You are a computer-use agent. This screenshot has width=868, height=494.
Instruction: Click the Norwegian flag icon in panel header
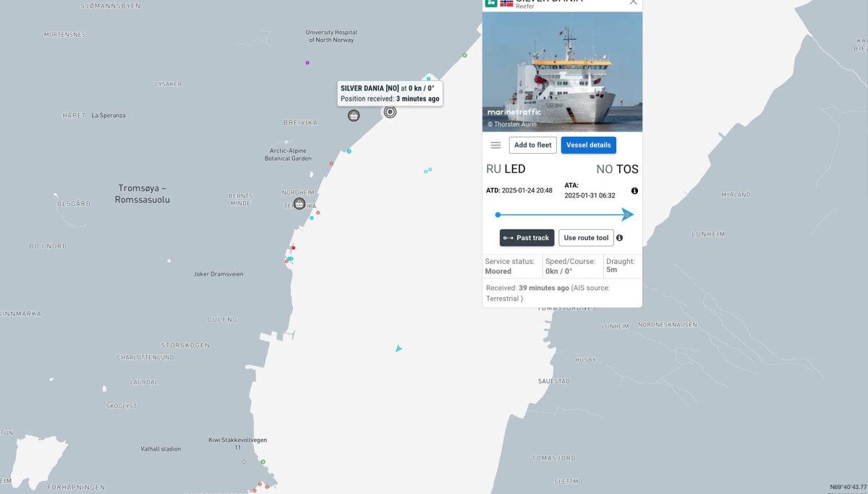506,3
